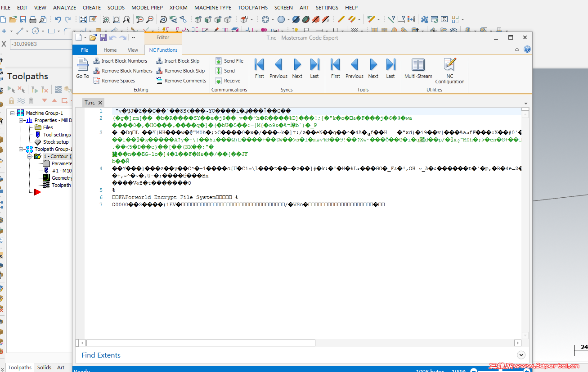
Task: Click Remove Spaces in Editing group
Action: 114,81
